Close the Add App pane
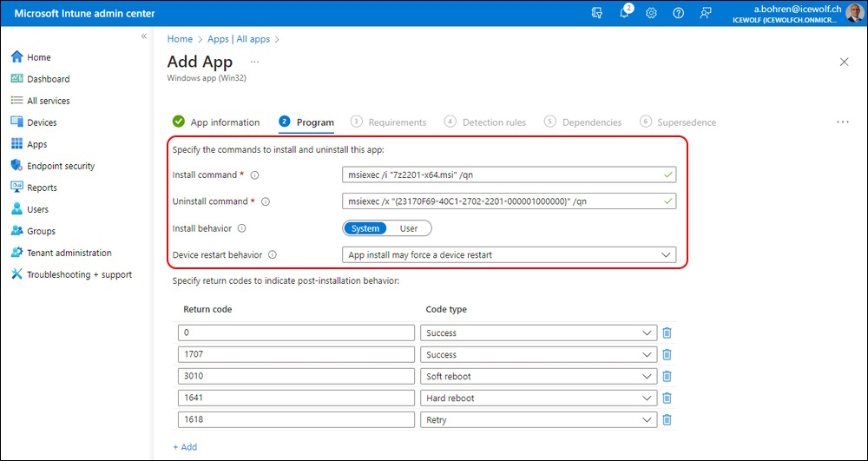868x461 pixels. click(845, 62)
